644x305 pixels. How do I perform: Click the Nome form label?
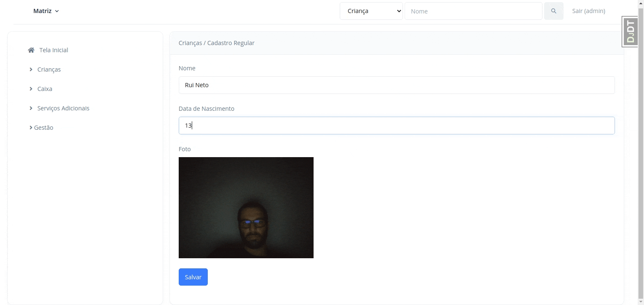point(187,68)
